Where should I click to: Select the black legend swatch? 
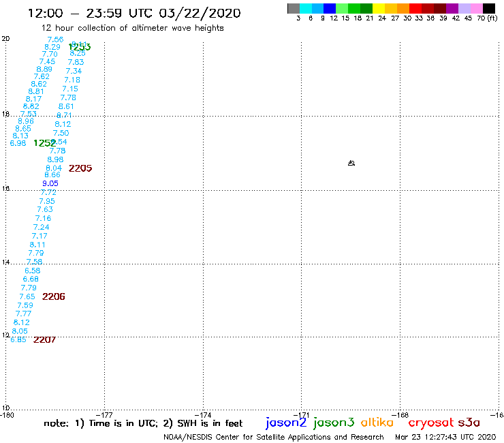[488, 9]
